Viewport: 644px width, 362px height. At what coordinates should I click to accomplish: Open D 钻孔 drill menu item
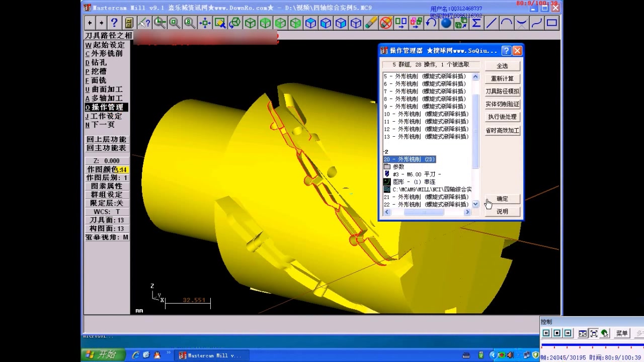tap(96, 62)
